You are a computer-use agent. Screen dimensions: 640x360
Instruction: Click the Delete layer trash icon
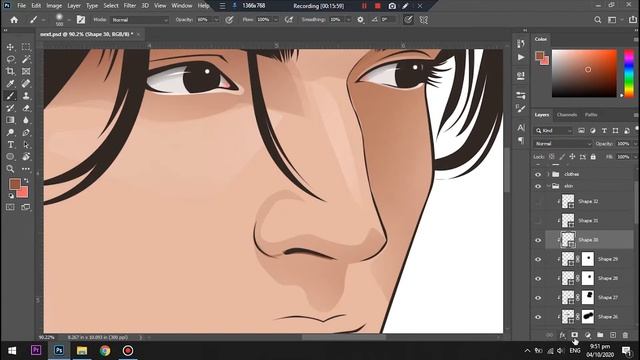625,335
